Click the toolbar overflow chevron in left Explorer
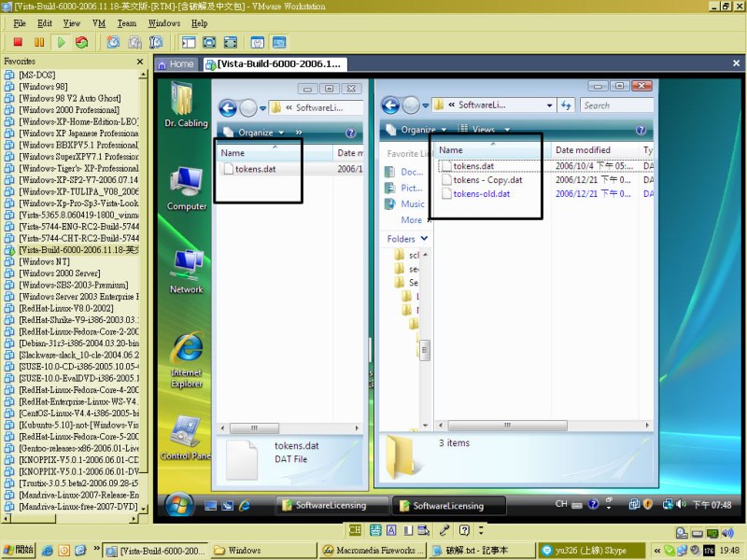 coord(299,133)
